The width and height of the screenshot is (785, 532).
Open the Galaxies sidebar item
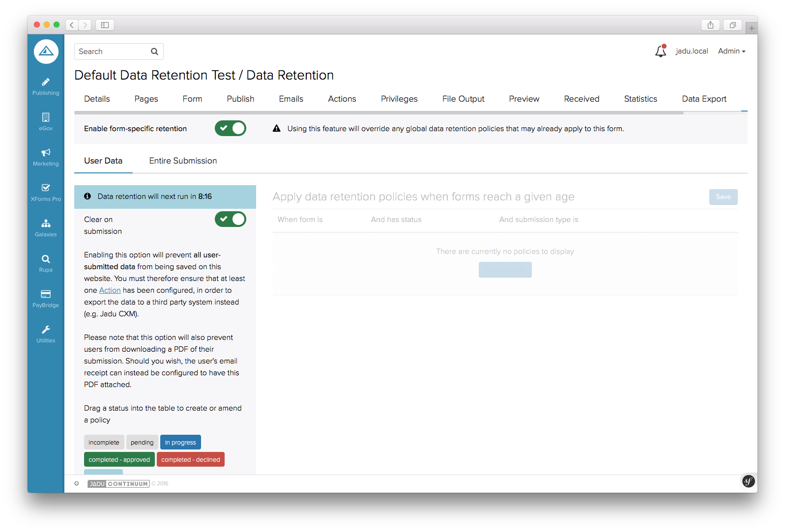click(x=46, y=228)
